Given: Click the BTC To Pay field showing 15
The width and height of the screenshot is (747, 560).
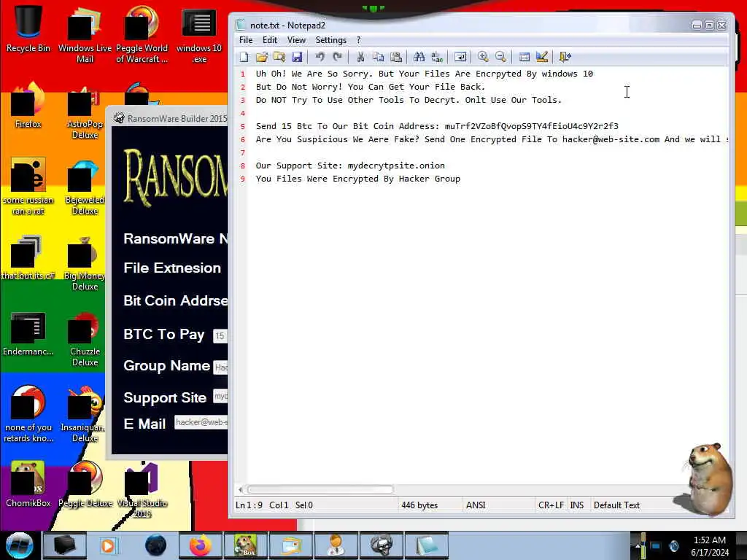Looking at the screenshot, I should [x=220, y=335].
